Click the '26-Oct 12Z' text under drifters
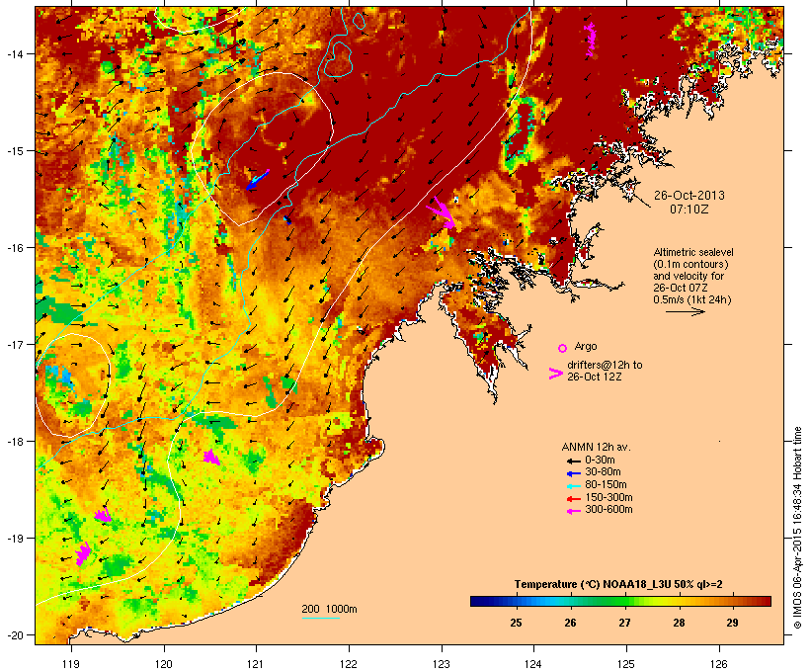Image resolution: width=810 pixels, height=672 pixels. point(595,377)
